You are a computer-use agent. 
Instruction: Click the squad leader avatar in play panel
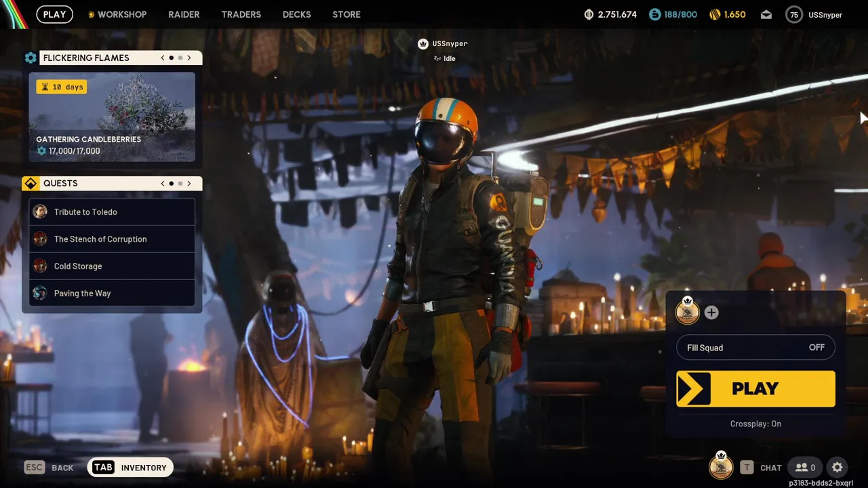(x=688, y=311)
